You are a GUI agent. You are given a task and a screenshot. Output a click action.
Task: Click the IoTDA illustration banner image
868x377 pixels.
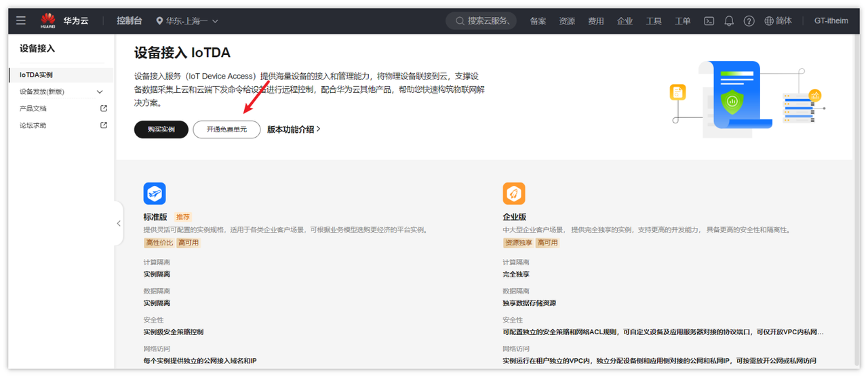(747, 100)
